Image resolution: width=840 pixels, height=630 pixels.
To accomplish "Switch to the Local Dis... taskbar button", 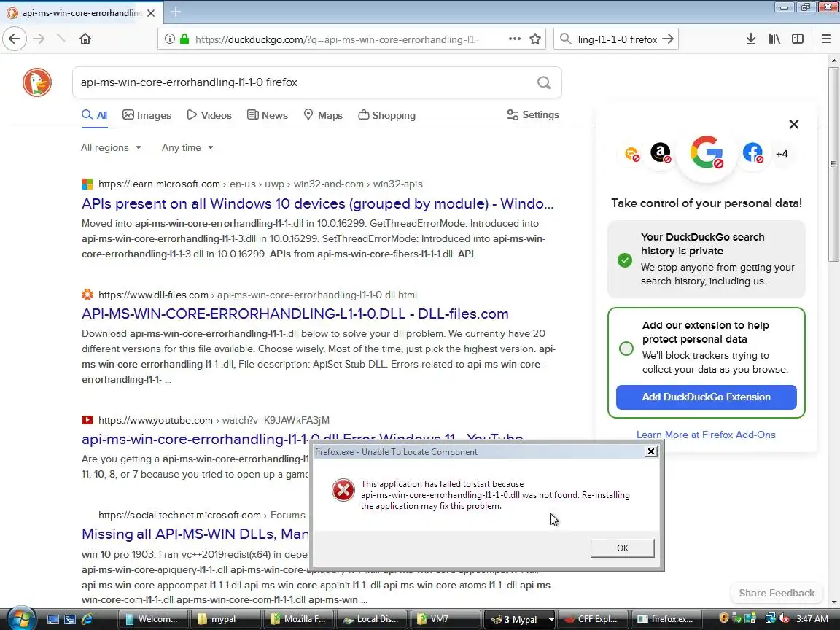I will 371,619.
